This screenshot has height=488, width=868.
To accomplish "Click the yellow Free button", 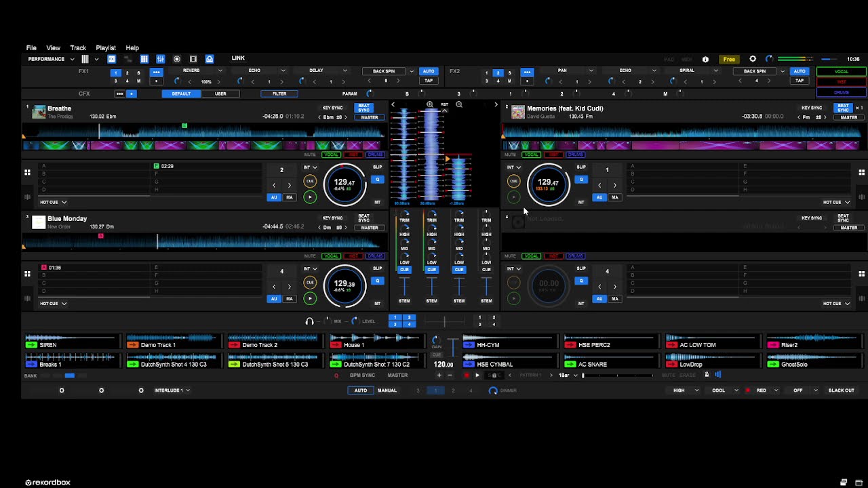I will 729,59.
